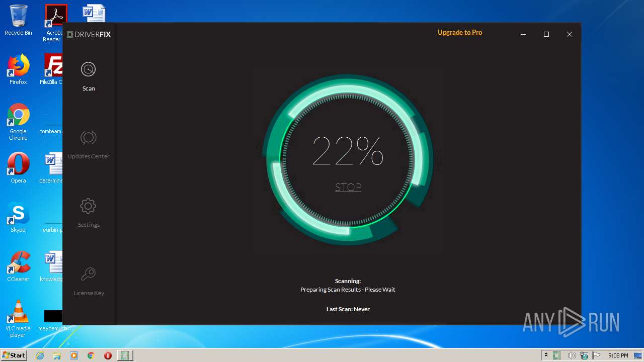Click the Upgrade to Pro link
The height and width of the screenshot is (362, 644).
tap(460, 32)
